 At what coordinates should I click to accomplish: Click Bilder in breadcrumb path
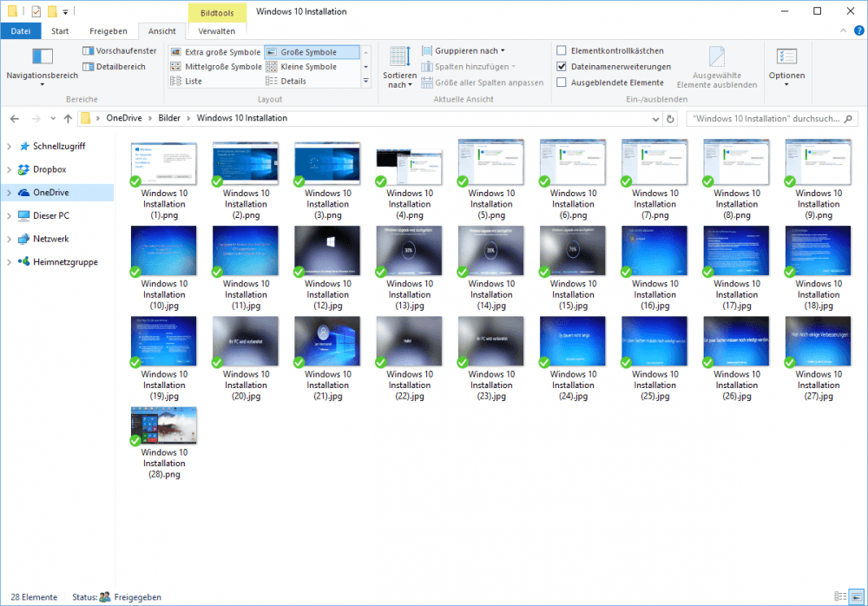169,118
